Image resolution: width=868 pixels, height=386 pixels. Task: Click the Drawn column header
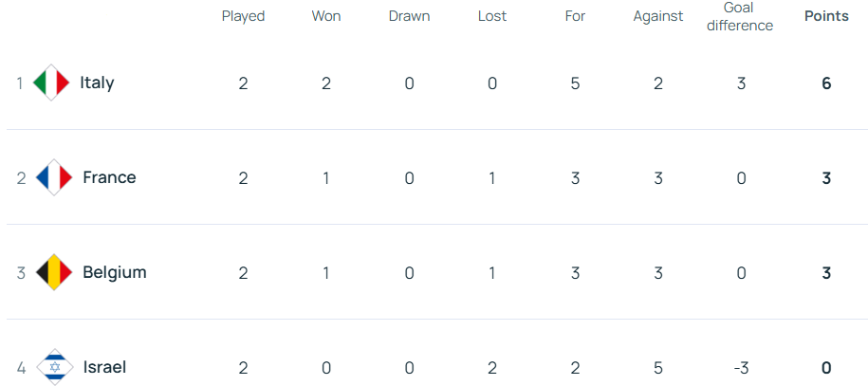coord(409,16)
